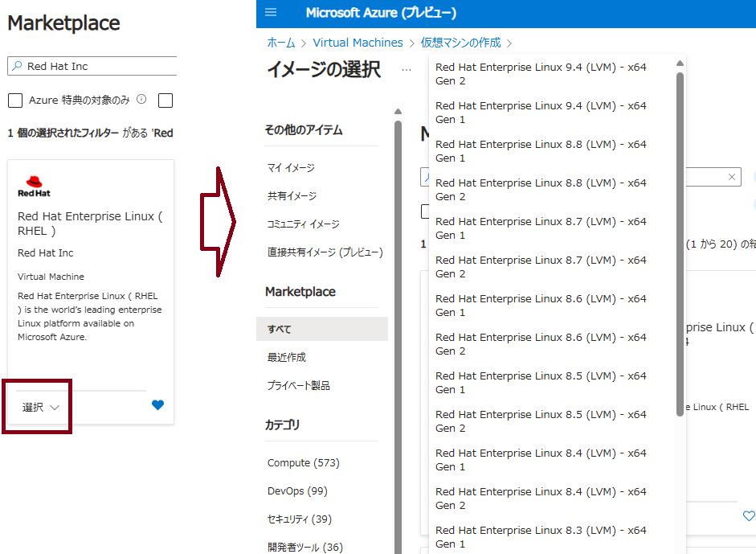Click the blue heart favorite icon on RHEL card

(157, 405)
